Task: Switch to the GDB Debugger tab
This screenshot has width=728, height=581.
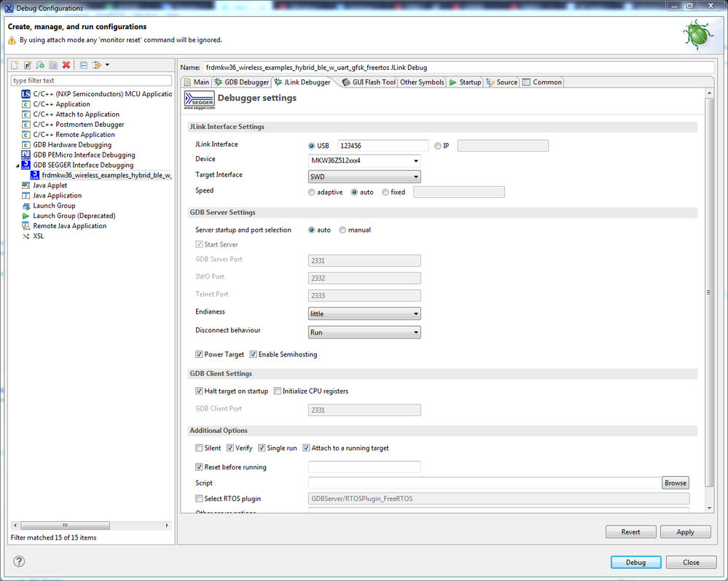Action: click(241, 82)
